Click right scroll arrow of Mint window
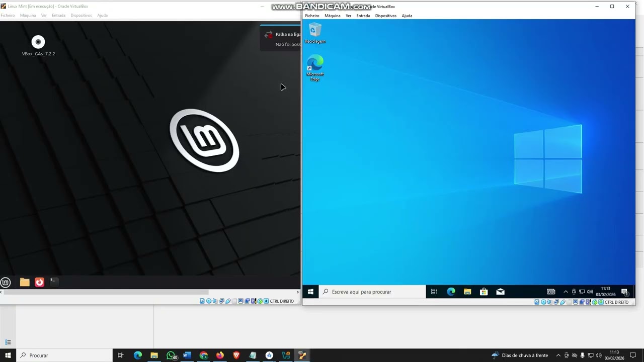Viewport: 644px width, 362px height. (297, 292)
